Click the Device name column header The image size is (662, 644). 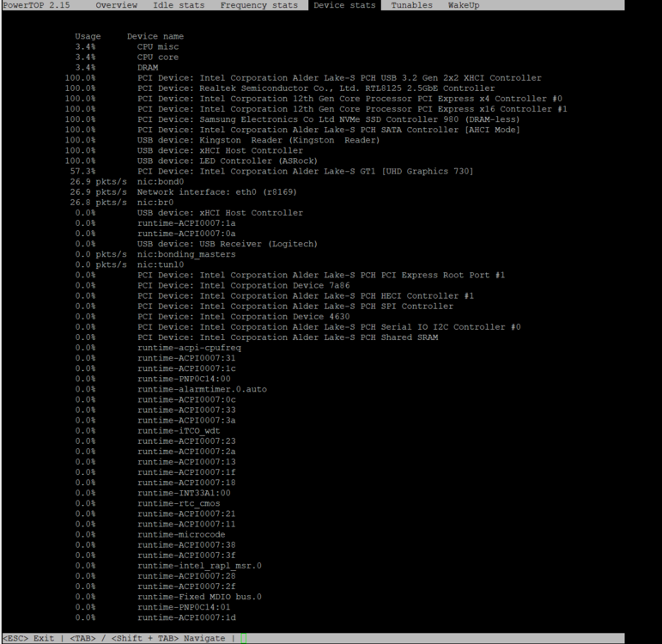tap(155, 36)
